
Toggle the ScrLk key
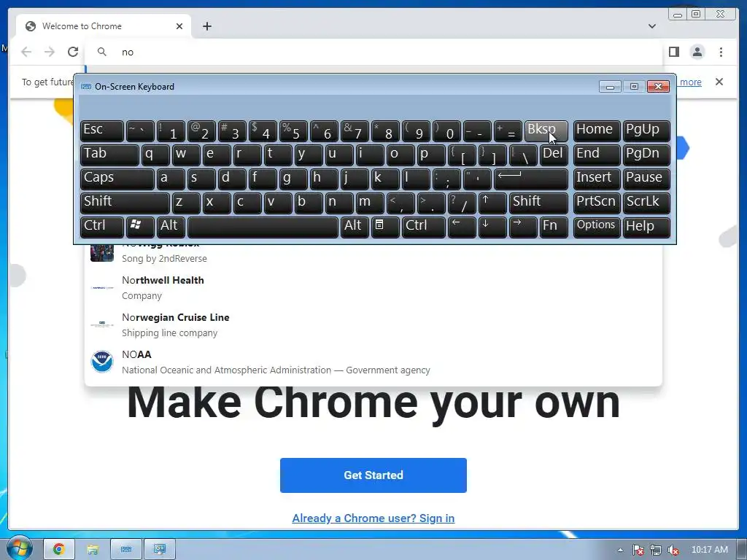pos(646,203)
